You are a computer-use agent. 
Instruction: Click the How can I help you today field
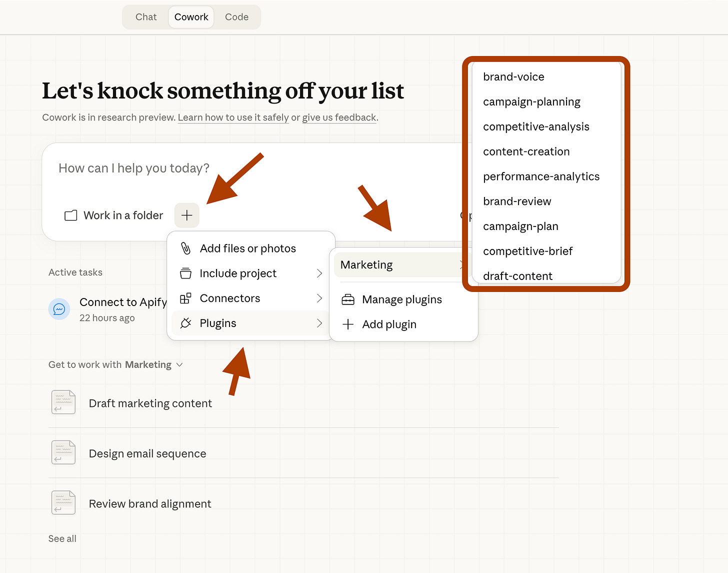[250, 168]
